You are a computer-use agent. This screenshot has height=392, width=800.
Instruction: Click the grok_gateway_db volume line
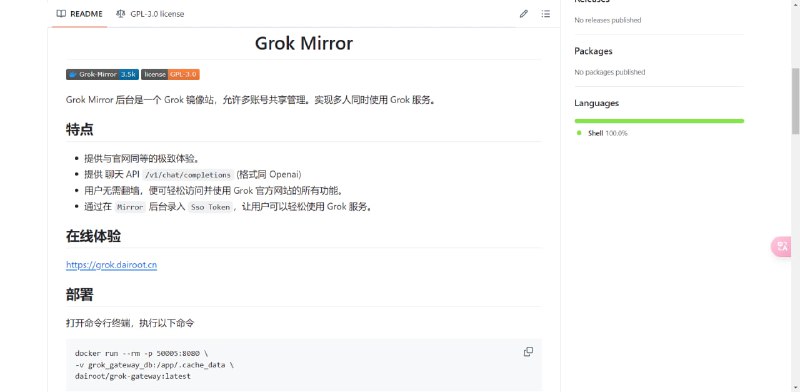(154, 365)
